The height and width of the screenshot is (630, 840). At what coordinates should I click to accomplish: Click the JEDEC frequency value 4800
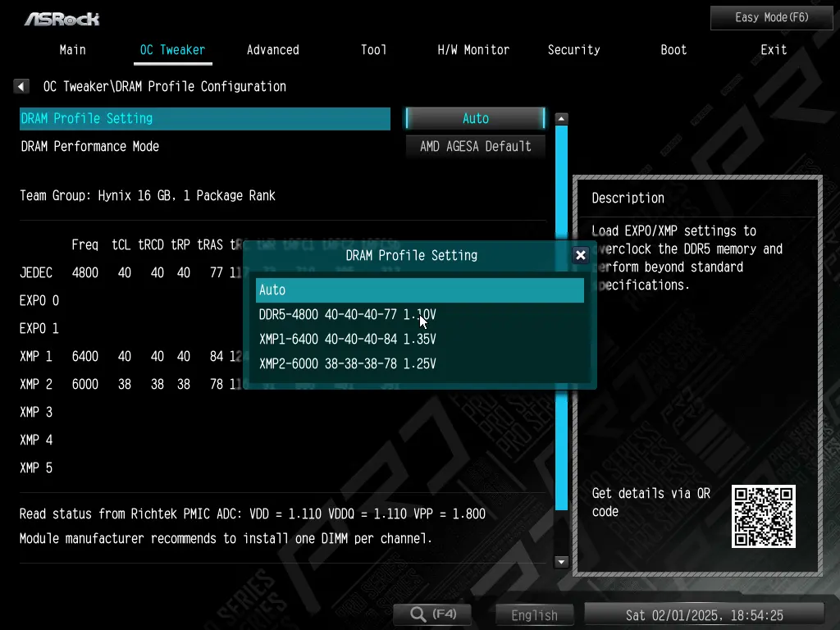click(x=84, y=272)
